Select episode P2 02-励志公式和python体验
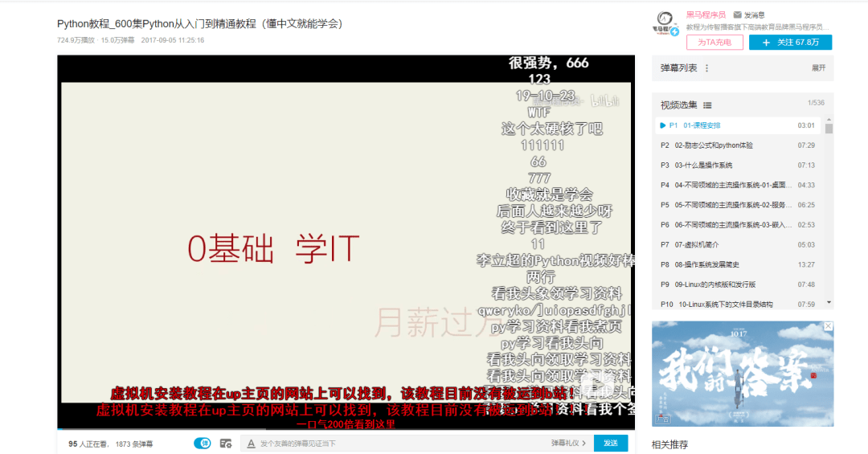This screenshot has width=868, height=454. coord(738,145)
